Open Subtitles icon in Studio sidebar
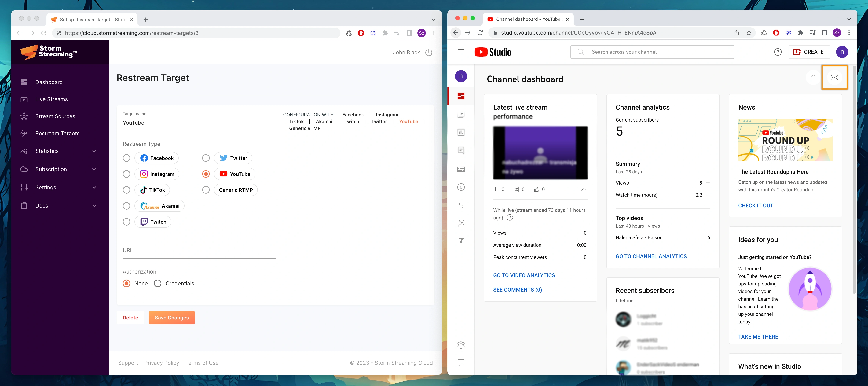Screen dimensions: 868x386 (461, 169)
